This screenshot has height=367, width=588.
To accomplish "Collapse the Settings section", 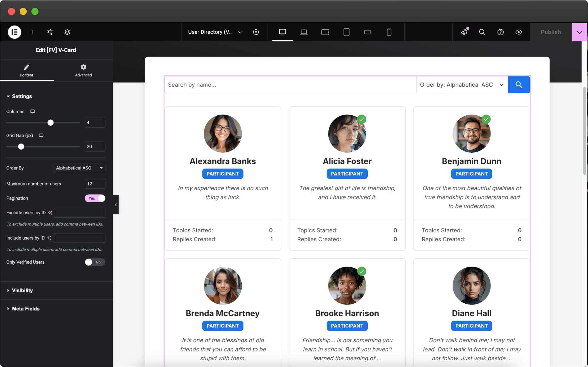I will [x=19, y=96].
